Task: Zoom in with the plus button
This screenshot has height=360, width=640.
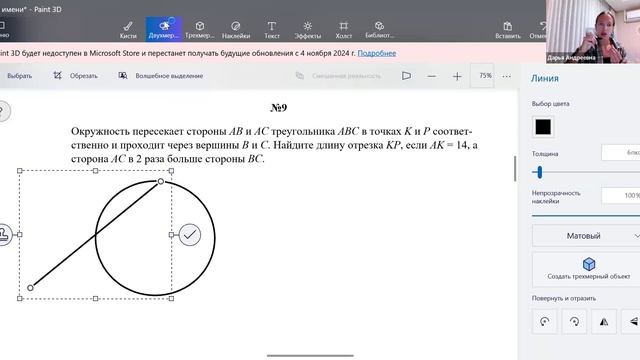Action: [x=457, y=76]
